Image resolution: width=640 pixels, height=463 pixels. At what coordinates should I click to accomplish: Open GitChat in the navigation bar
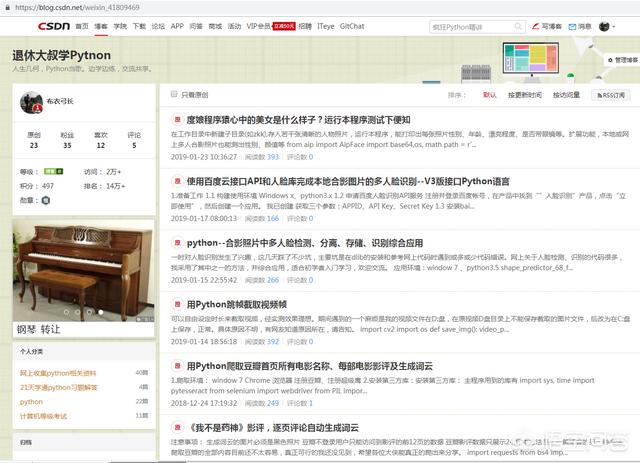click(x=352, y=26)
